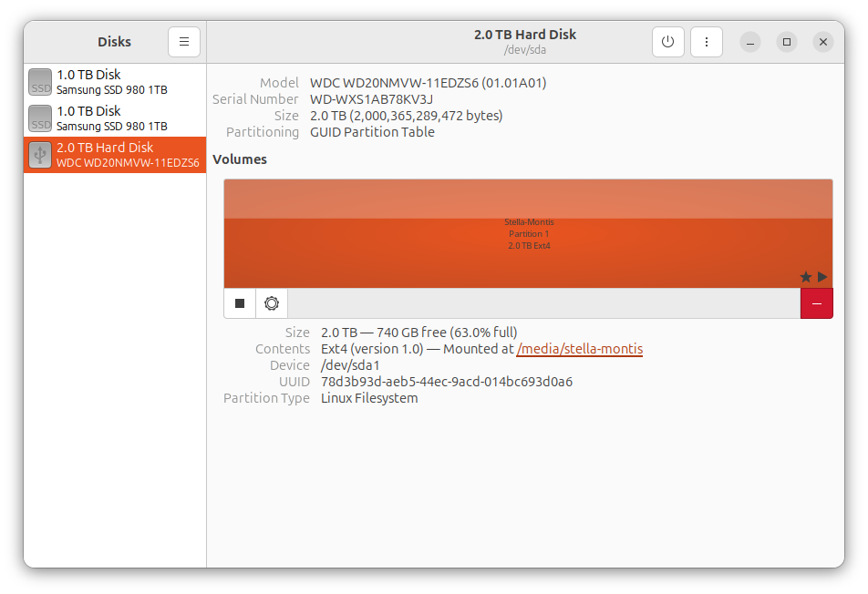Click the Disks sidebar title
This screenshot has width=868, height=594.
coord(115,42)
